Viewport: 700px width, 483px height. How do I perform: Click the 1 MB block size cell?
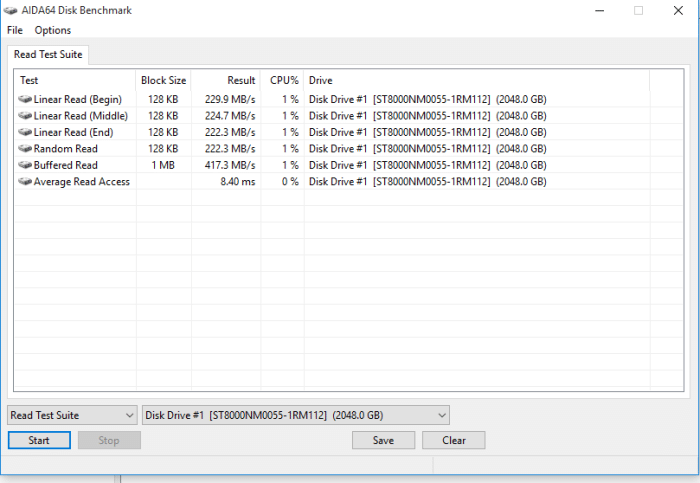point(163,165)
